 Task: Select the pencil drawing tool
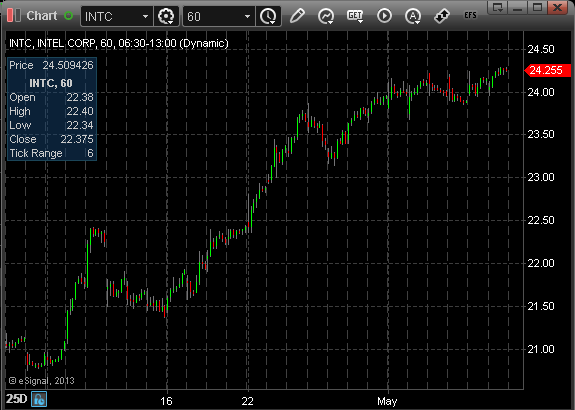click(297, 16)
